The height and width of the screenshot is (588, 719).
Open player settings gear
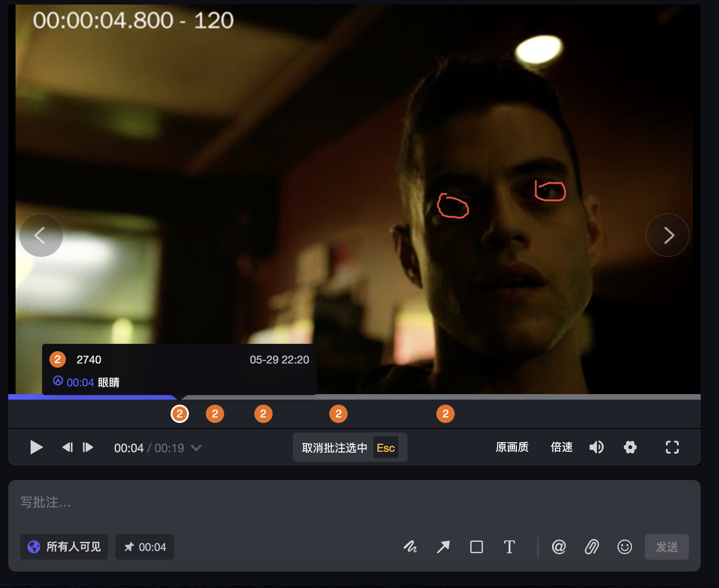(630, 447)
